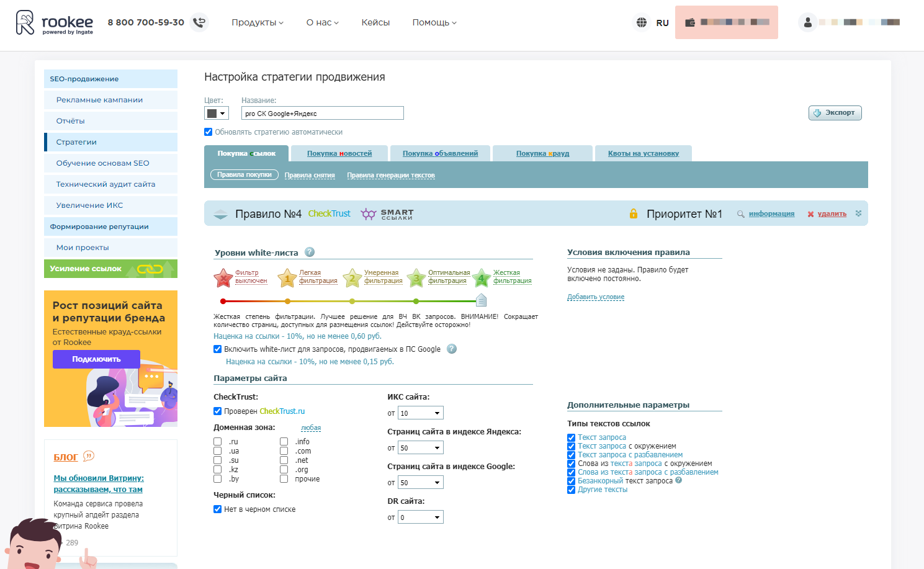Toggle automatic strategy update checkbox
Screen dimensions: 924x569
click(x=209, y=132)
